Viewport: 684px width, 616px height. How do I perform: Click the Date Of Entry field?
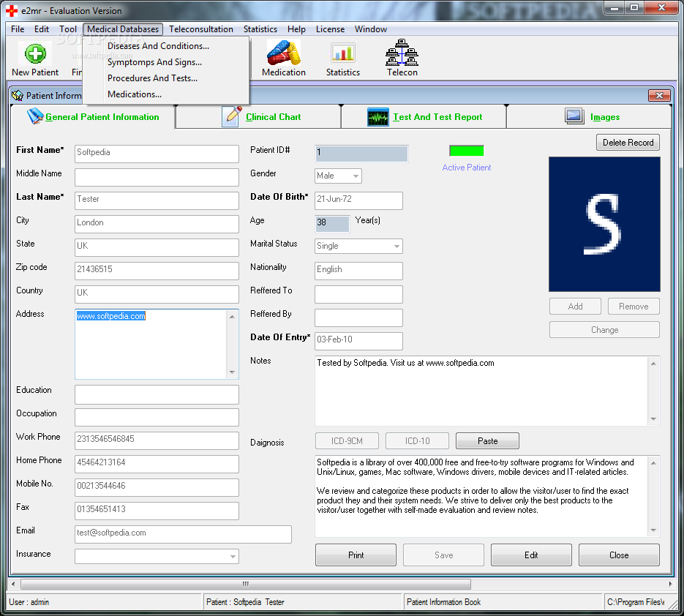[358, 341]
